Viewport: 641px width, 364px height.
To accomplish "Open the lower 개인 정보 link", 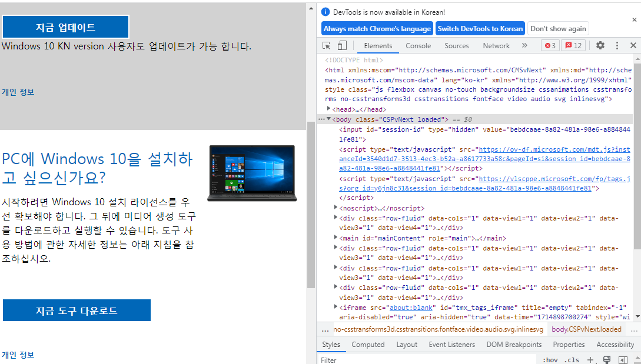I will (18, 355).
